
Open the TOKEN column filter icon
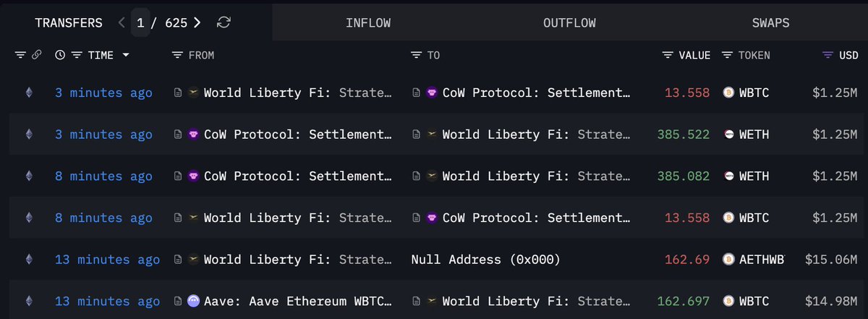(x=727, y=55)
